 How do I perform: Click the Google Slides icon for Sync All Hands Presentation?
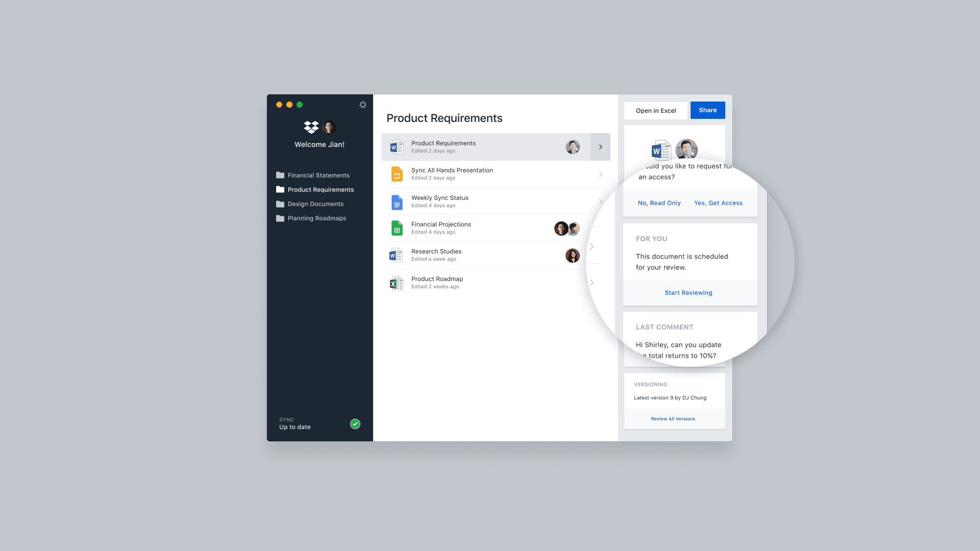click(x=396, y=174)
